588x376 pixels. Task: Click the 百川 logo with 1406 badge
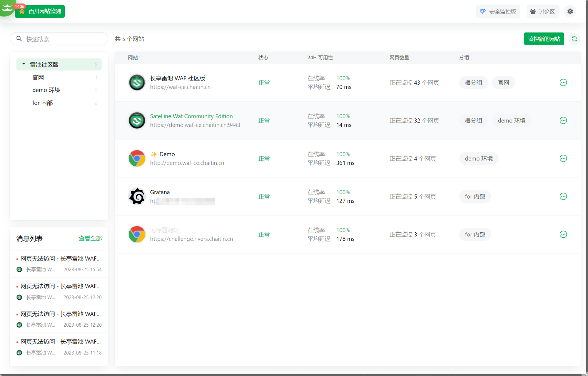click(8, 8)
